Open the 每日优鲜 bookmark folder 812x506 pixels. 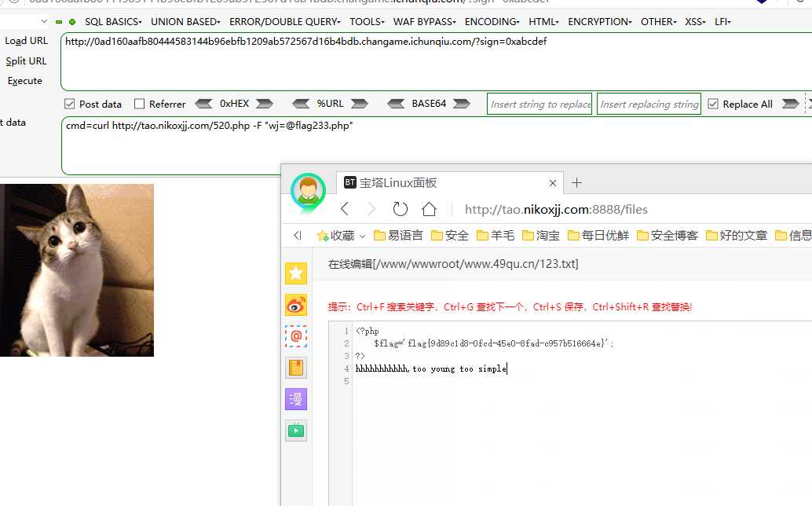click(598, 236)
